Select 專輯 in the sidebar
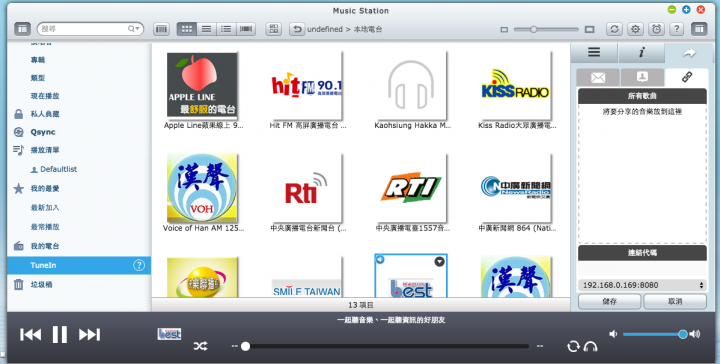Screen dimensions: 720x364 point(38,60)
